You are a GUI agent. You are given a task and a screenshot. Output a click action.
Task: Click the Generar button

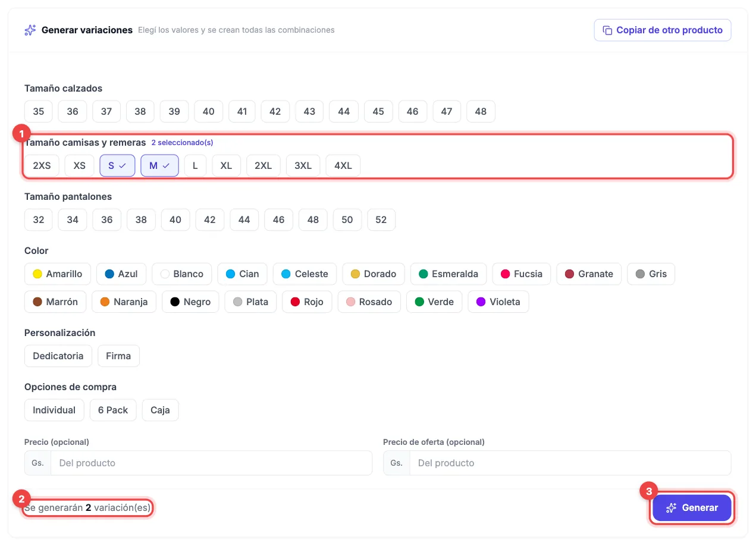click(692, 508)
